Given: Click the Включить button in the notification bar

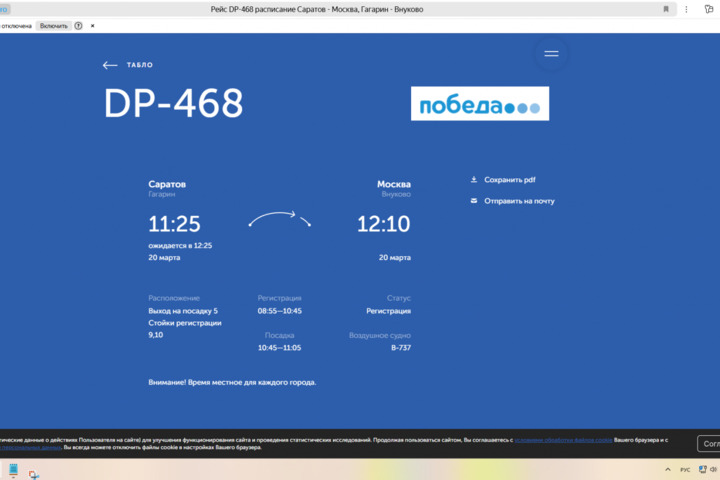Looking at the screenshot, I should (x=54, y=26).
